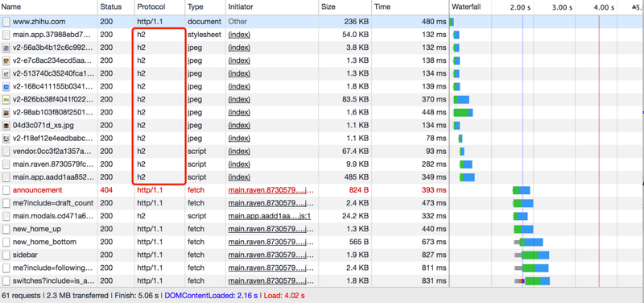This screenshot has height=303, width=644.
Task: Select the new_home_up request name
Action: click(38, 229)
